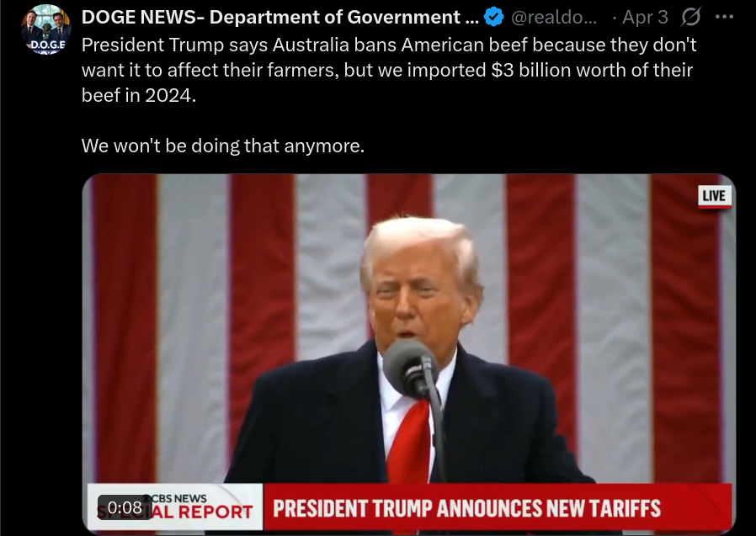Open the @realdo... handle link
The width and height of the screenshot is (756, 536).
[x=553, y=18]
